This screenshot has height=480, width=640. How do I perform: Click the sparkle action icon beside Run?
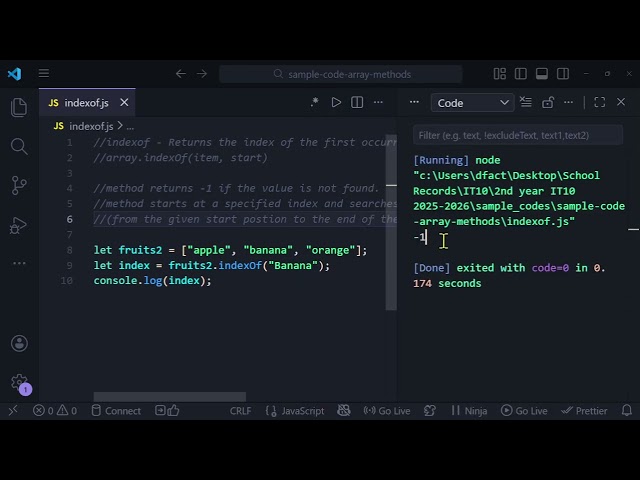click(314, 102)
